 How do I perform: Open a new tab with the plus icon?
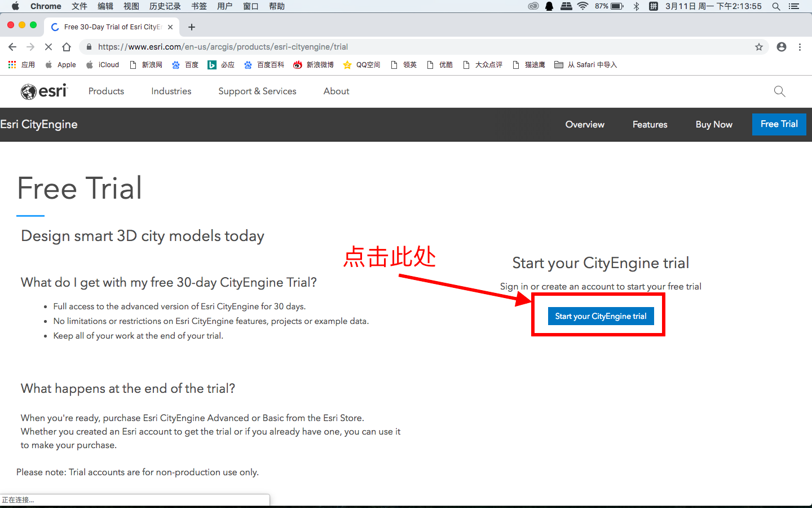click(192, 27)
